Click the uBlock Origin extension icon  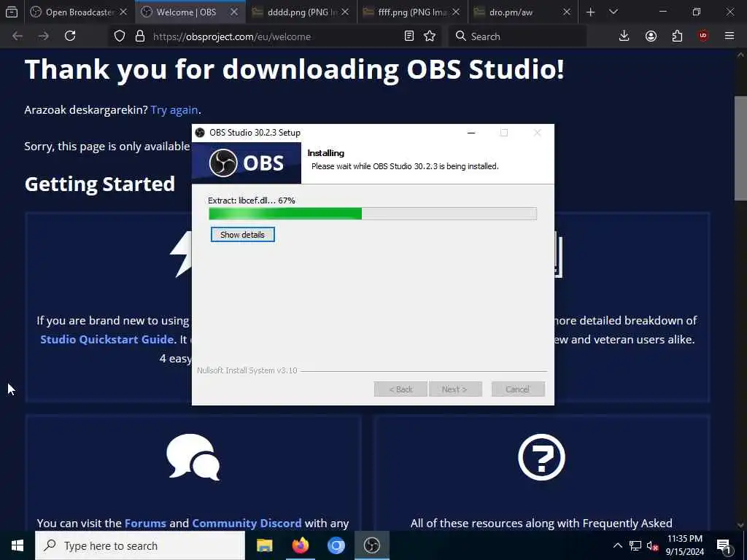tap(703, 36)
